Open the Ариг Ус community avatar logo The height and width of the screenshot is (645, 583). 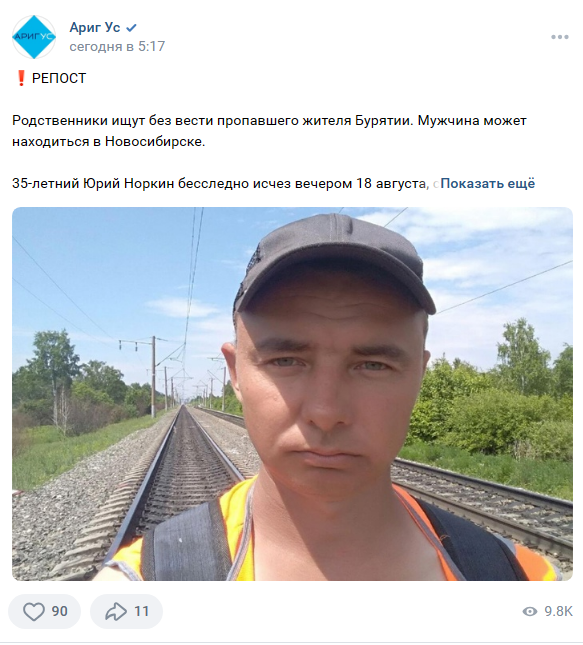click(34, 37)
